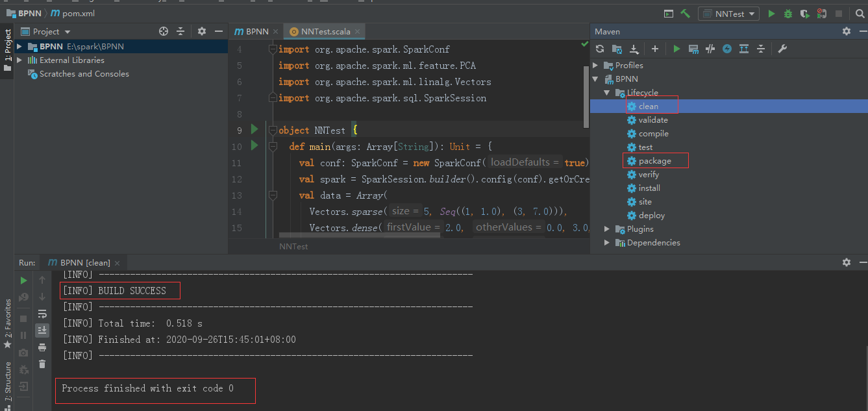Debug NNTest using the bug icon
Image resolution: width=868 pixels, height=411 pixels.
point(787,12)
